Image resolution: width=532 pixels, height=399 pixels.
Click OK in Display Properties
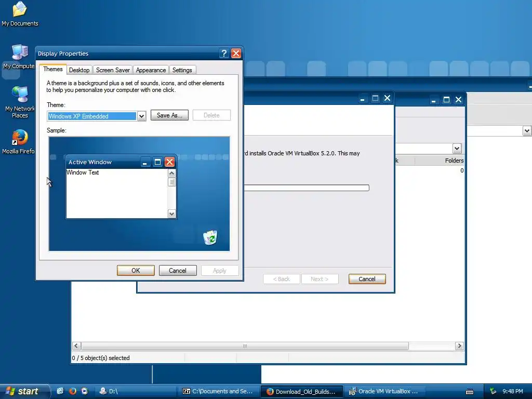point(136,270)
